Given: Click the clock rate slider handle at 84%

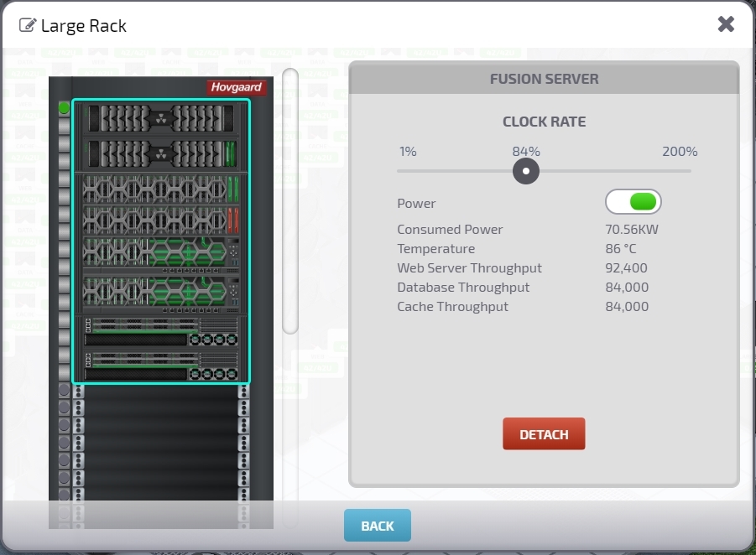Looking at the screenshot, I should pos(526,171).
